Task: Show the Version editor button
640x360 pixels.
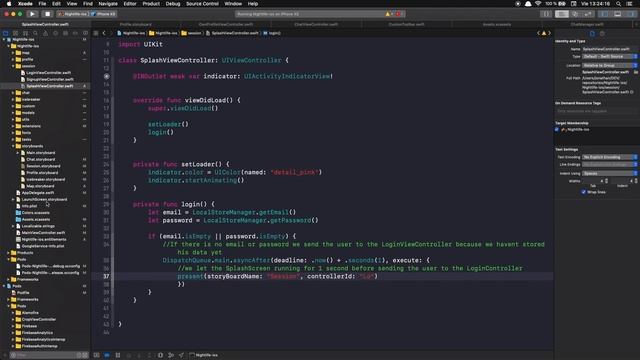Action: pos(588,14)
